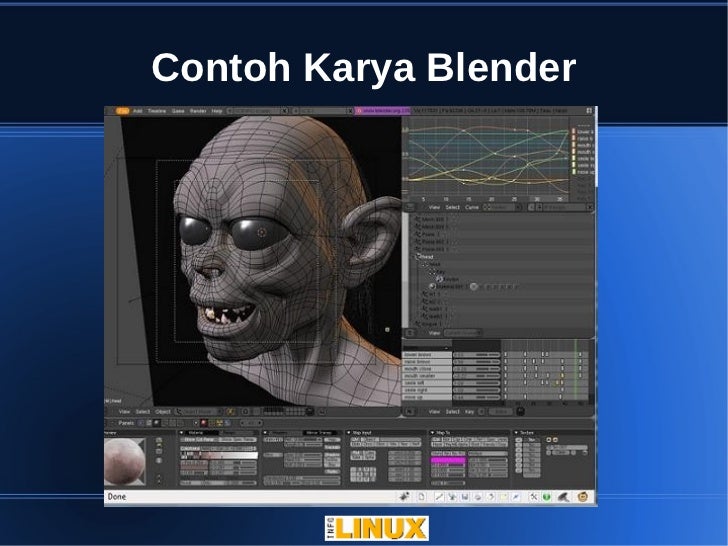Select the 'nose up' shape key row
Screen dimensions: 728x546
click(427, 397)
